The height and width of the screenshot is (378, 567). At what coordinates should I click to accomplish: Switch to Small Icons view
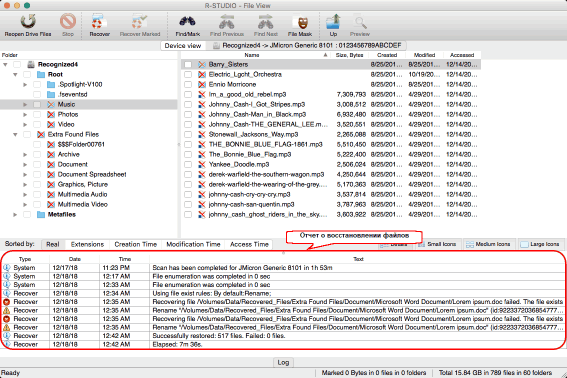(x=438, y=244)
